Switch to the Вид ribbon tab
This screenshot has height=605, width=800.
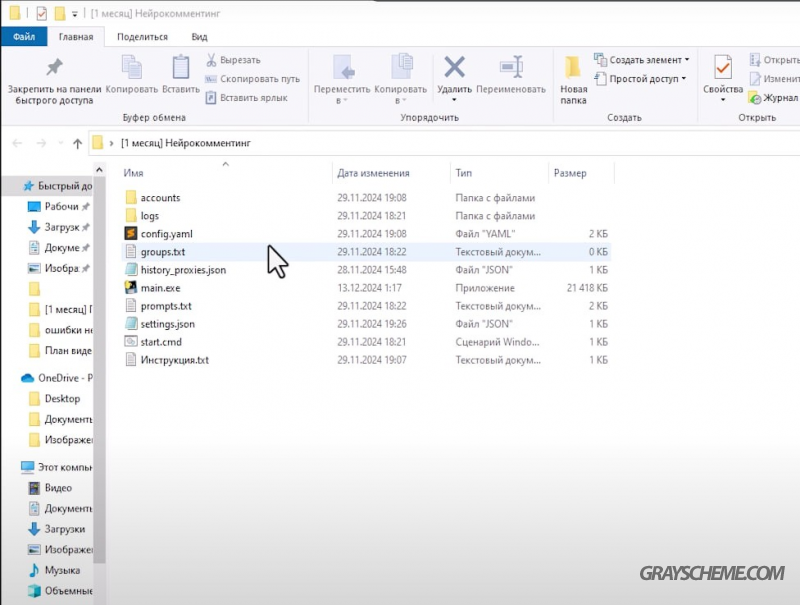199,37
